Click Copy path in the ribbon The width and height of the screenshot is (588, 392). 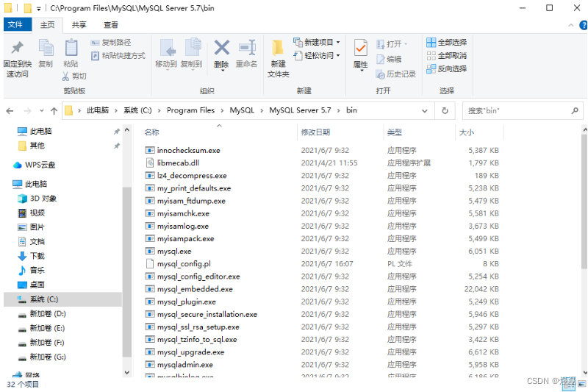111,43
